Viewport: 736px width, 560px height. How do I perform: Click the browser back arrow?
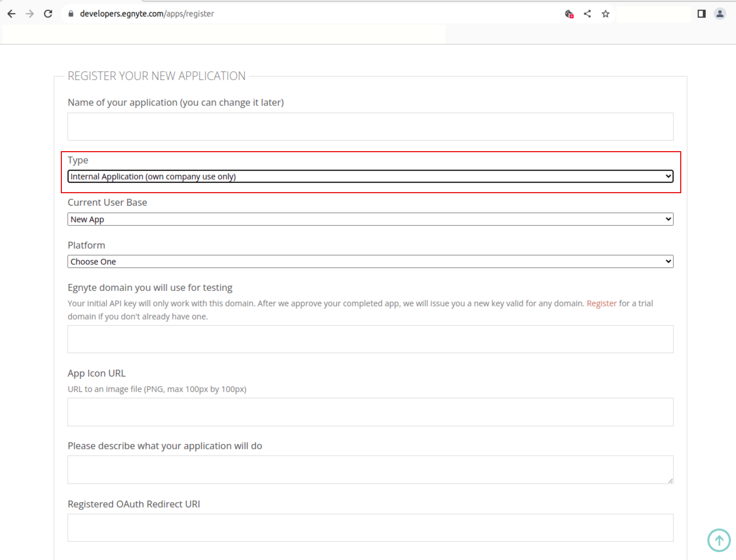11,14
